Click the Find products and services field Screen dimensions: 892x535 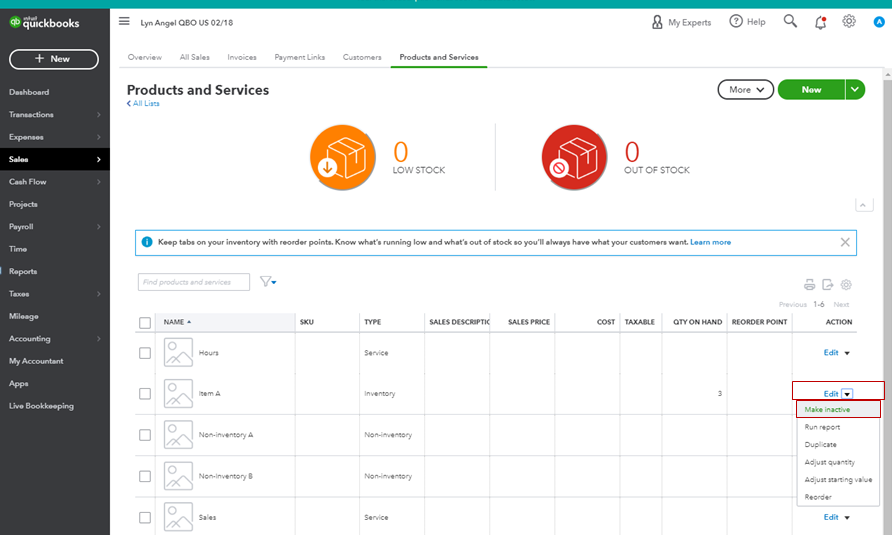coord(194,282)
